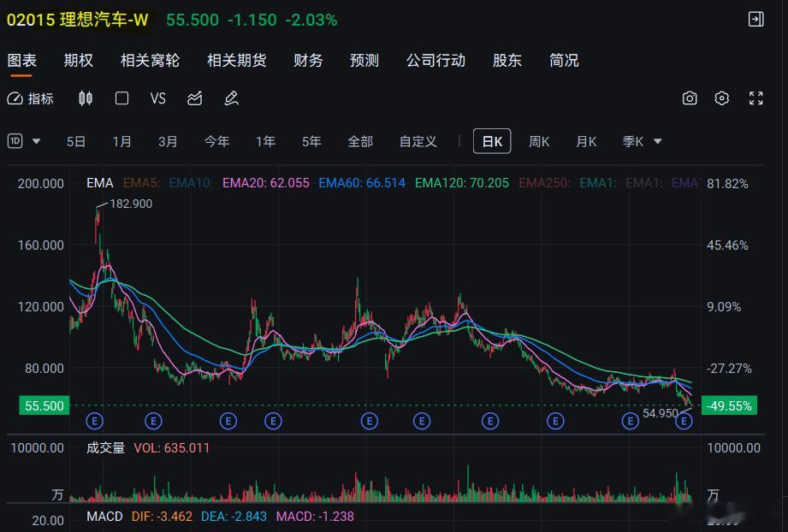Viewport: 788px width, 532px height.
Task: Open the 财务 tab
Action: [308, 60]
